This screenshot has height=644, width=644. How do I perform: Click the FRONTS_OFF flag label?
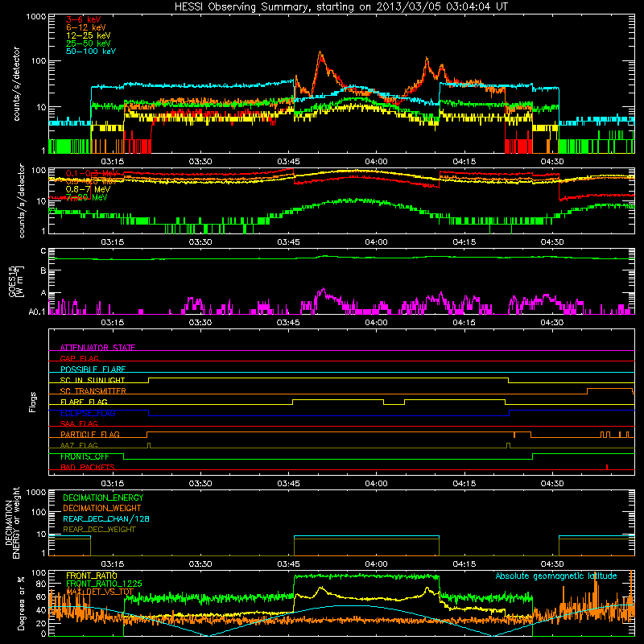click(x=85, y=456)
